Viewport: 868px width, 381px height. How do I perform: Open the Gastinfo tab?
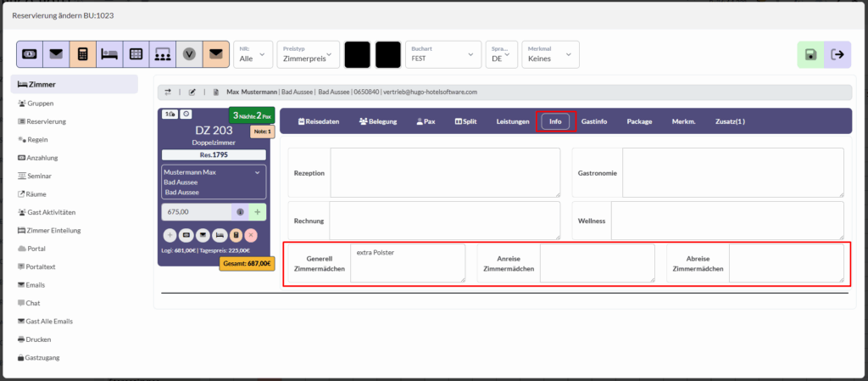coord(593,121)
